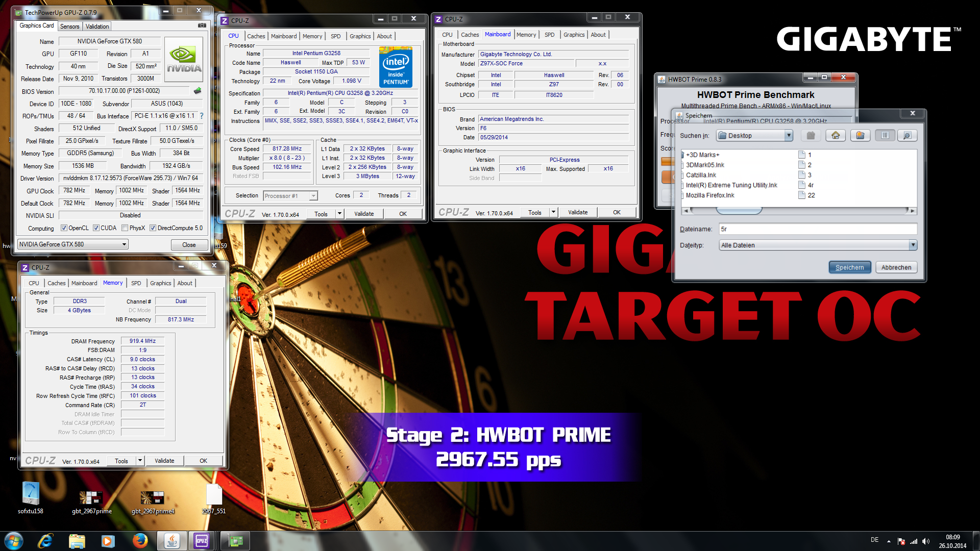Expand Tools arrow in CPU-Z Mainboard window

click(x=553, y=212)
